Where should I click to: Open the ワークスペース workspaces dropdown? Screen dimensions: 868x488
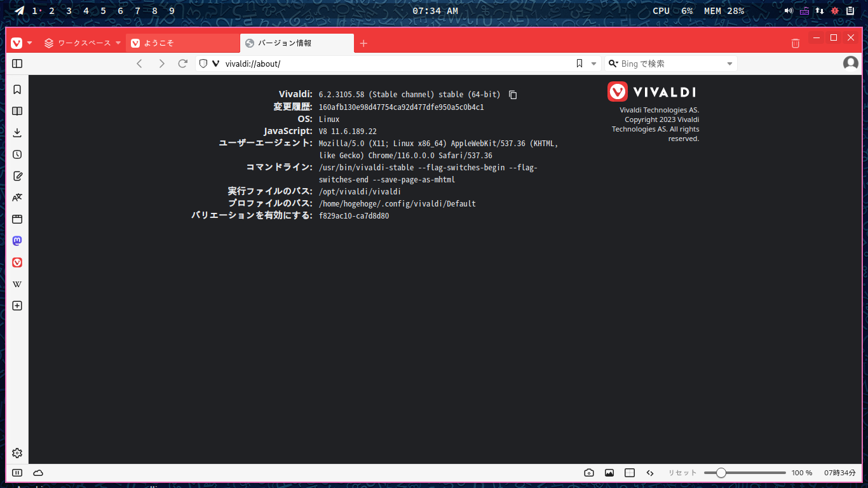[x=82, y=43]
